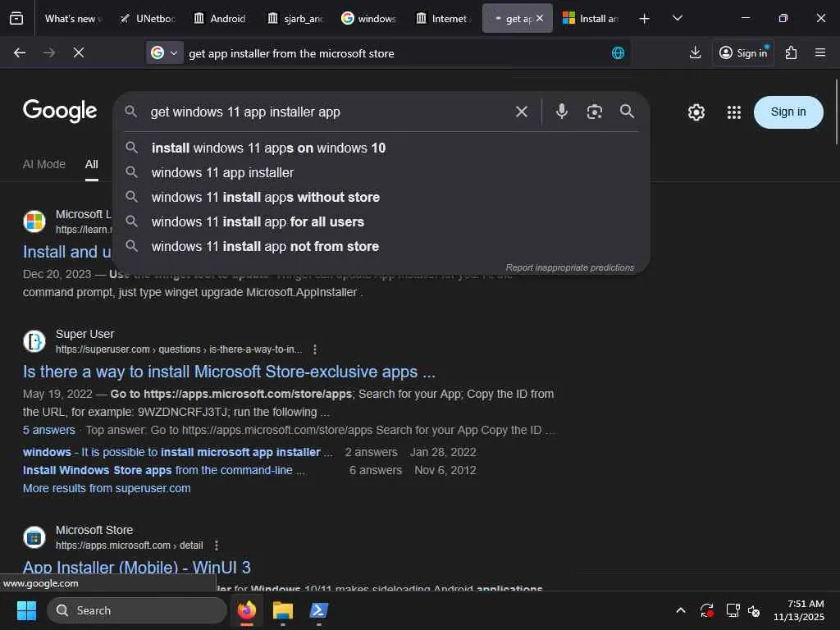Click the muted volume tray icon
840x630 pixels.
click(754, 610)
